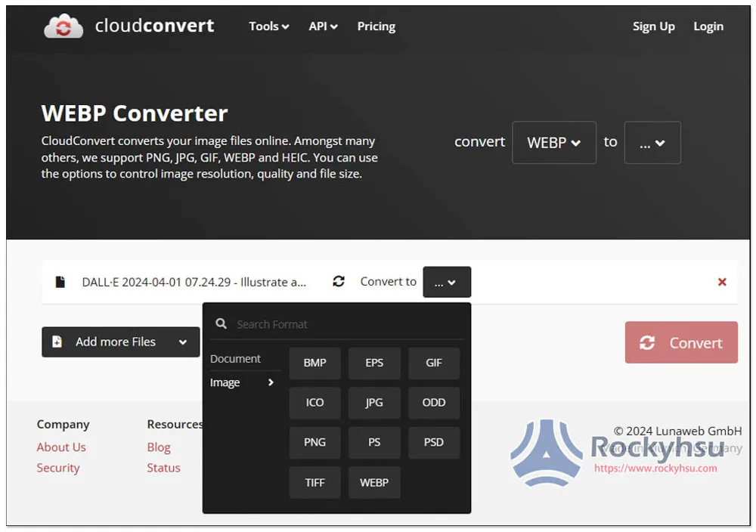Focus the Search Format input field
Viewport: 756px width, 532px height.
tap(337, 324)
